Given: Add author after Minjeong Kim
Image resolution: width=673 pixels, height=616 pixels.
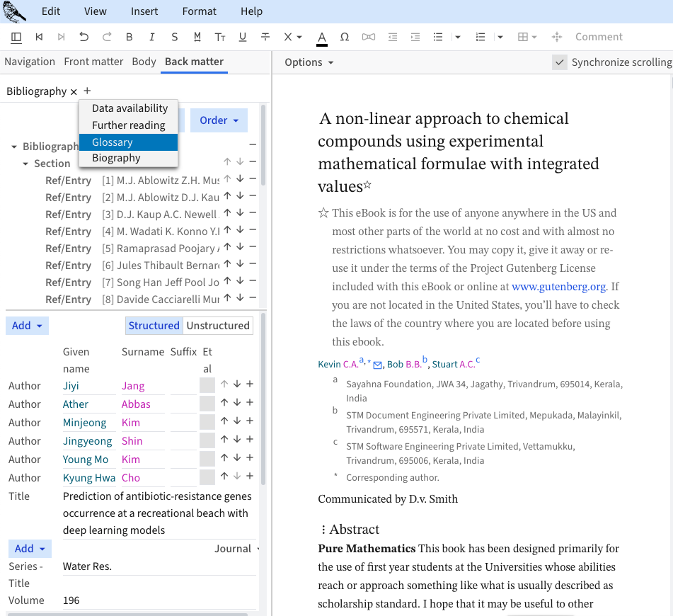Looking at the screenshot, I should 250,421.
